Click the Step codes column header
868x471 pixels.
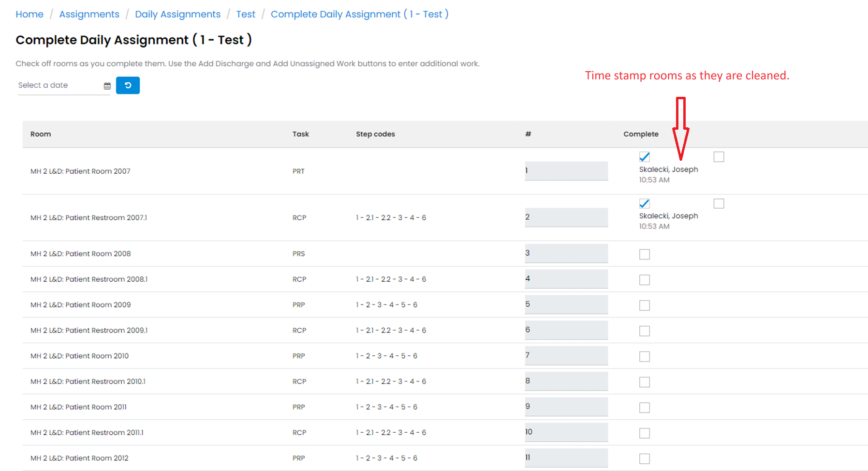(x=375, y=134)
